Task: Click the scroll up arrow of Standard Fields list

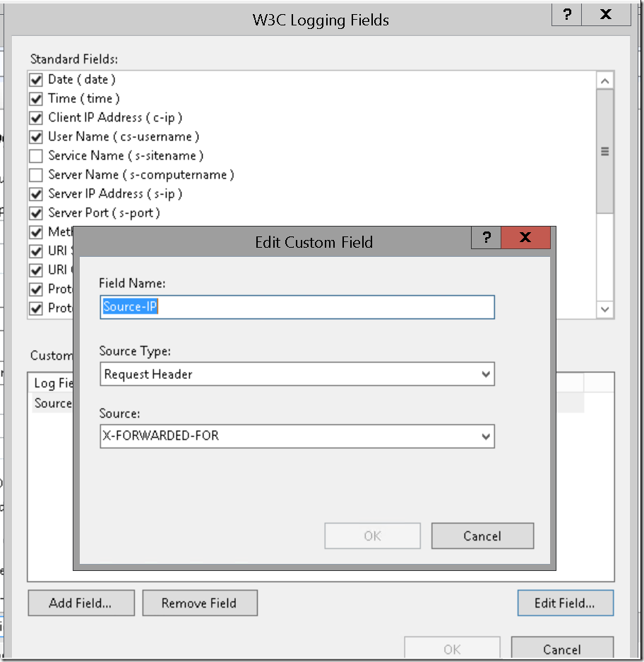Action: pyautogui.click(x=604, y=81)
